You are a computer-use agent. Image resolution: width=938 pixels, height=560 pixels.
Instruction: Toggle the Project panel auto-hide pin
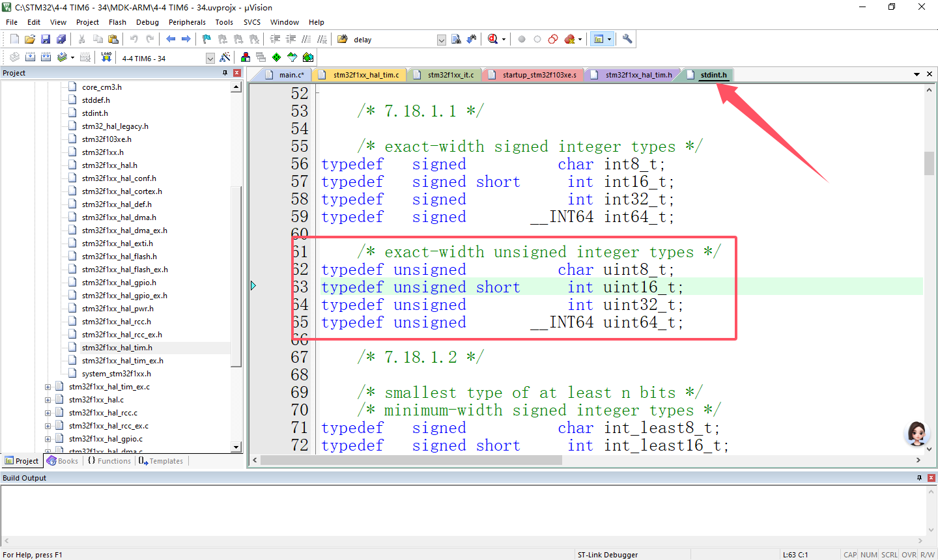tap(225, 73)
